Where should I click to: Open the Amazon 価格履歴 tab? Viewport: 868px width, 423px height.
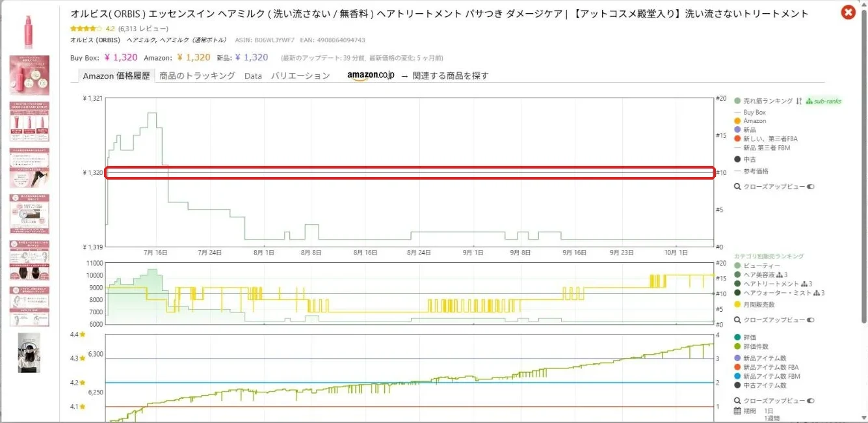pos(116,75)
